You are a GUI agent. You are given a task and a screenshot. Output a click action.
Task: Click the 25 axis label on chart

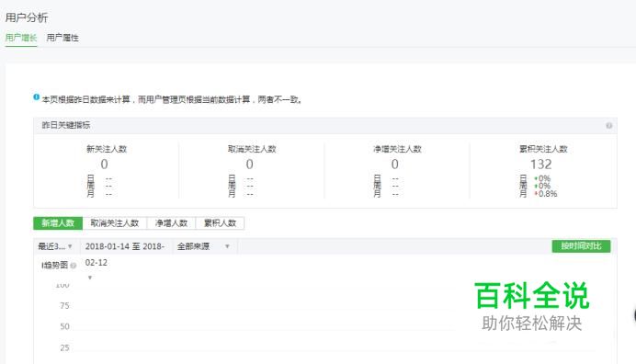pos(64,347)
